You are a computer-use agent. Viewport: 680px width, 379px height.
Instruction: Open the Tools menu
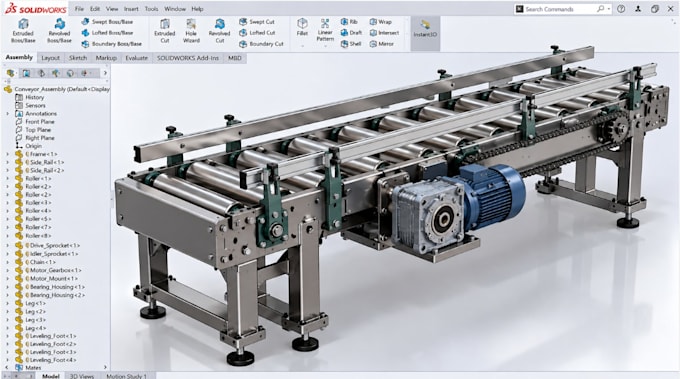coord(151,9)
